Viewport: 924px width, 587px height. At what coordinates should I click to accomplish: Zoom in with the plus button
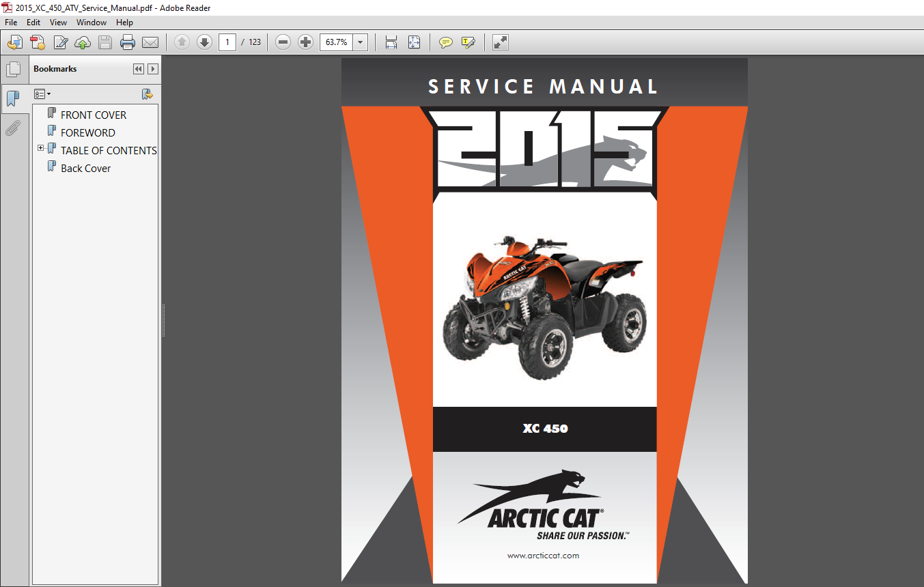305,42
